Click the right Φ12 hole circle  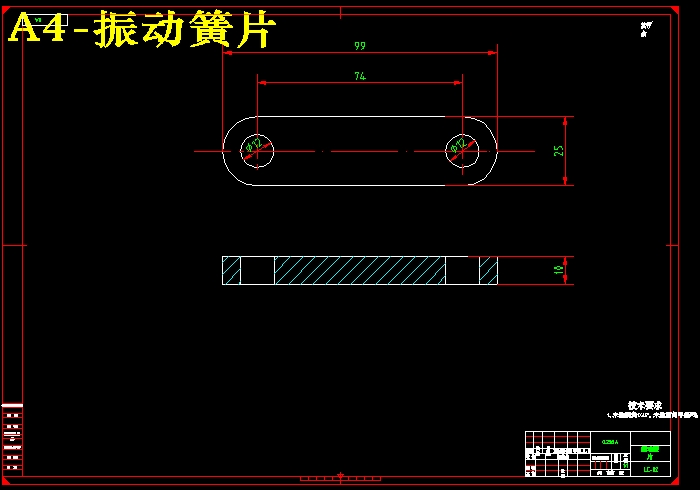(462, 151)
